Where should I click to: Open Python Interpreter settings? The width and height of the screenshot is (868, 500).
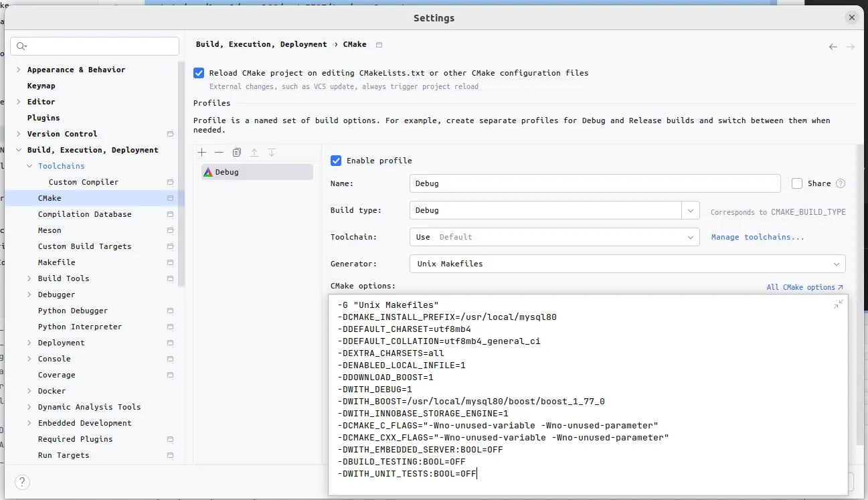coord(80,327)
